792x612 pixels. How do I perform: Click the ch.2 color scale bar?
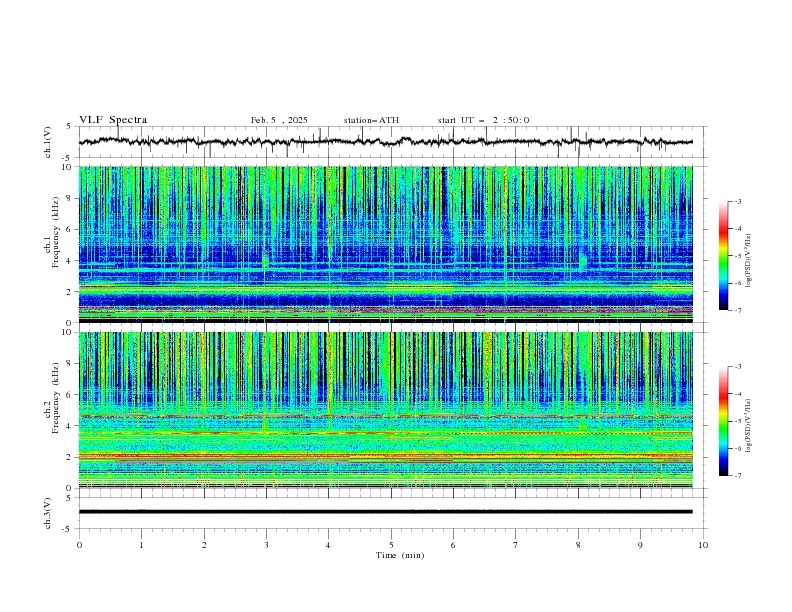click(723, 421)
